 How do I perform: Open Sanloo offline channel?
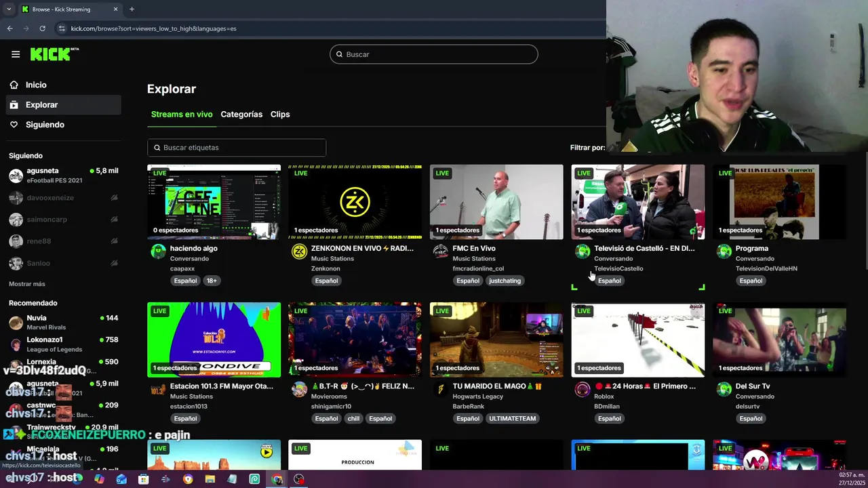click(x=64, y=263)
